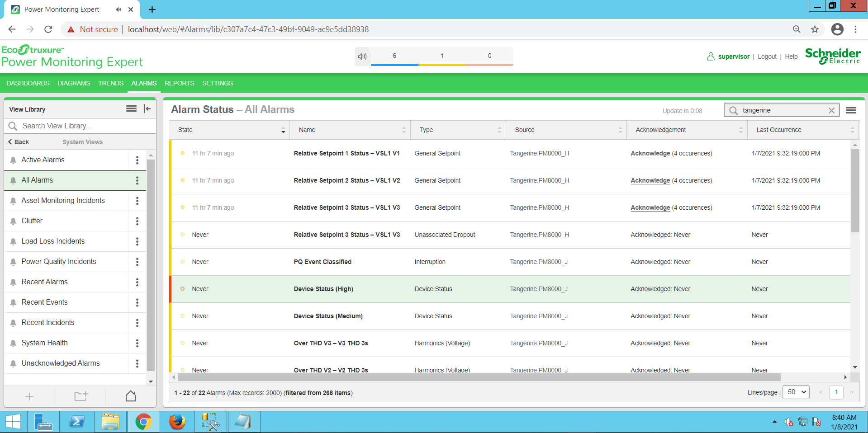Screen dimensions: 868x433
Task: Open the View Library options hamburger menu
Action: (x=131, y=108)
